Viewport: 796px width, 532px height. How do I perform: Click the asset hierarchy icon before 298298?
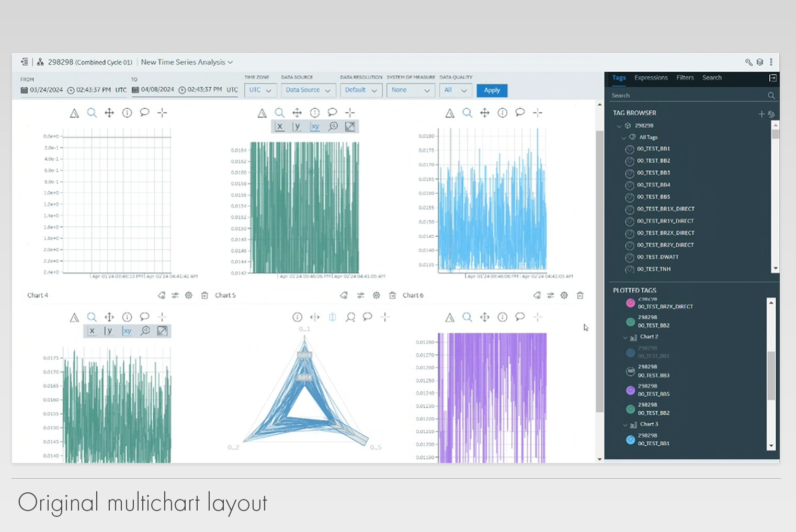pyautogui.click(x=40, y=62)
